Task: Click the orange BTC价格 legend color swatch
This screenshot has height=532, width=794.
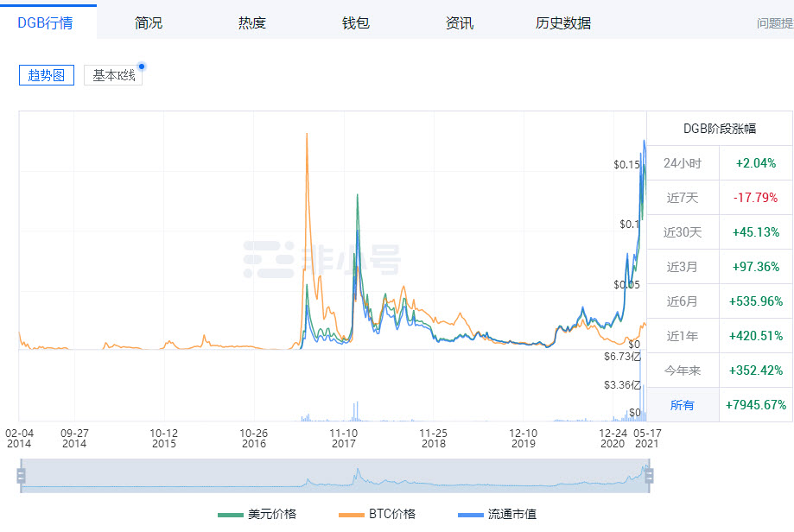Action: click(352, 515)
